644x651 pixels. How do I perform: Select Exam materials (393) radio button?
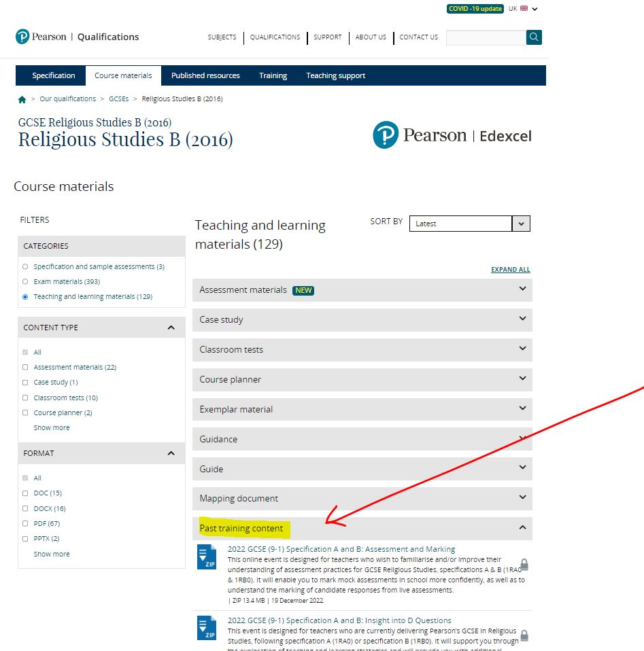pos(26,281)
